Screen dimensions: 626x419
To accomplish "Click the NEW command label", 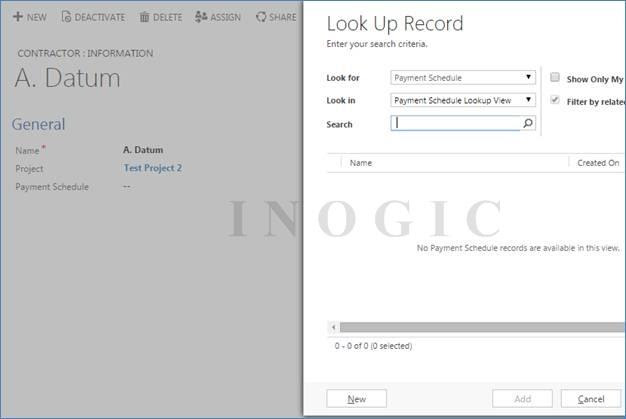I will pyautogui.click(x=37, y=18).
